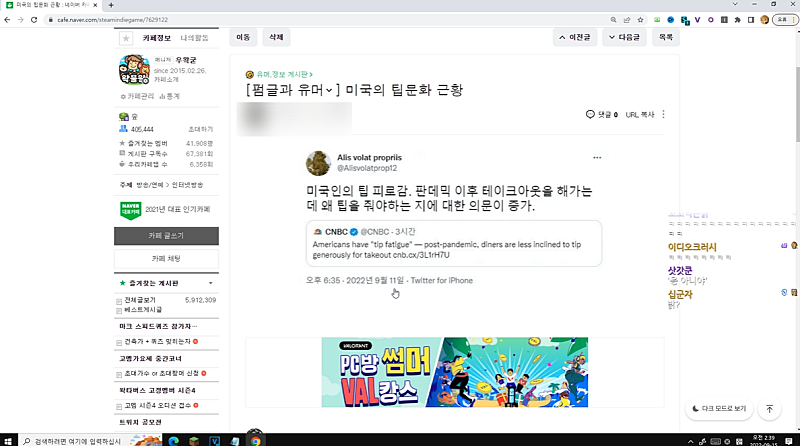Viewport: 800px width, 446px height.
Task: Open the Windows Start menu
Action: 7,441
